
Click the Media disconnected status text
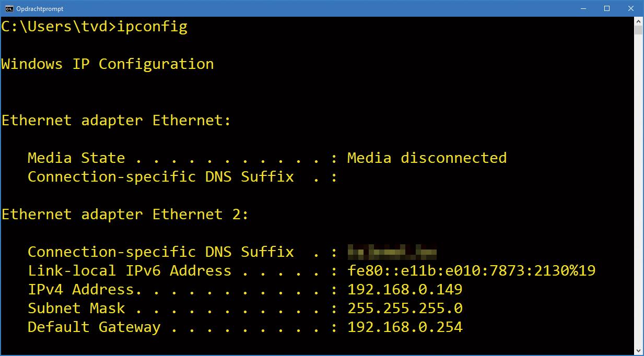(427, 158)
